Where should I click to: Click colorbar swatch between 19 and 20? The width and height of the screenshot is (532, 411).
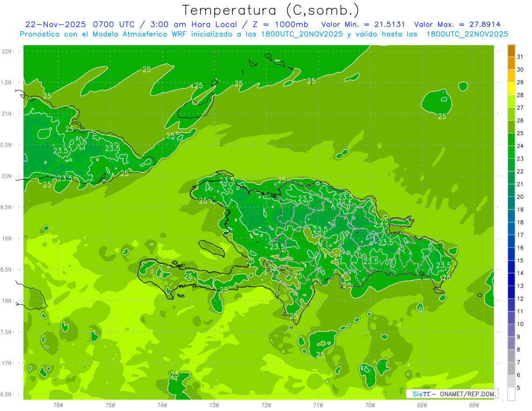[511, 203]
